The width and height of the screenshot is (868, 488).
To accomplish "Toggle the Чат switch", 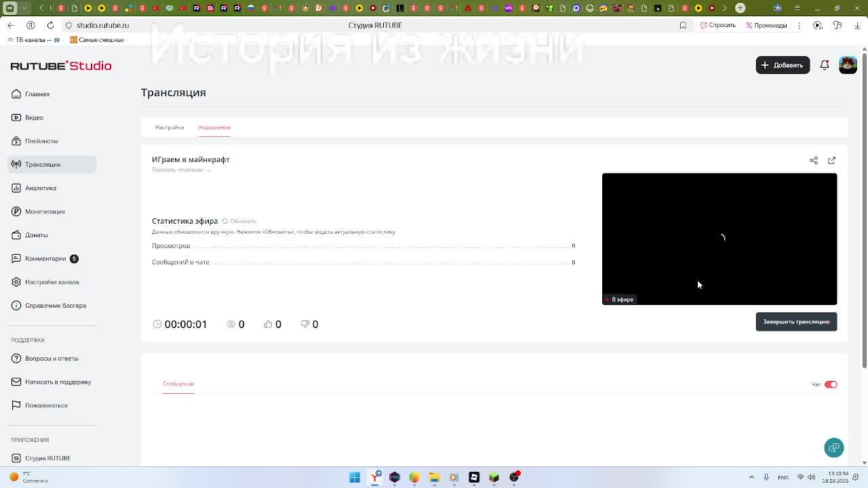I will (831, 384).
